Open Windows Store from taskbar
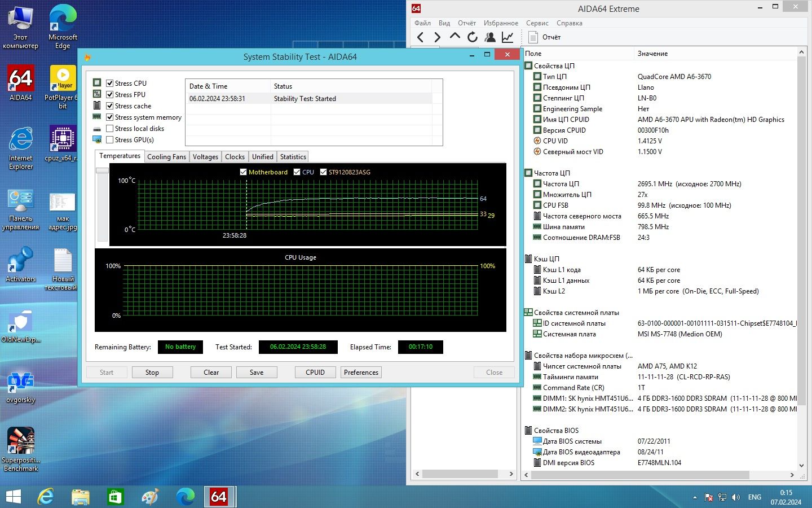The image size is (812, 508). 115,497
